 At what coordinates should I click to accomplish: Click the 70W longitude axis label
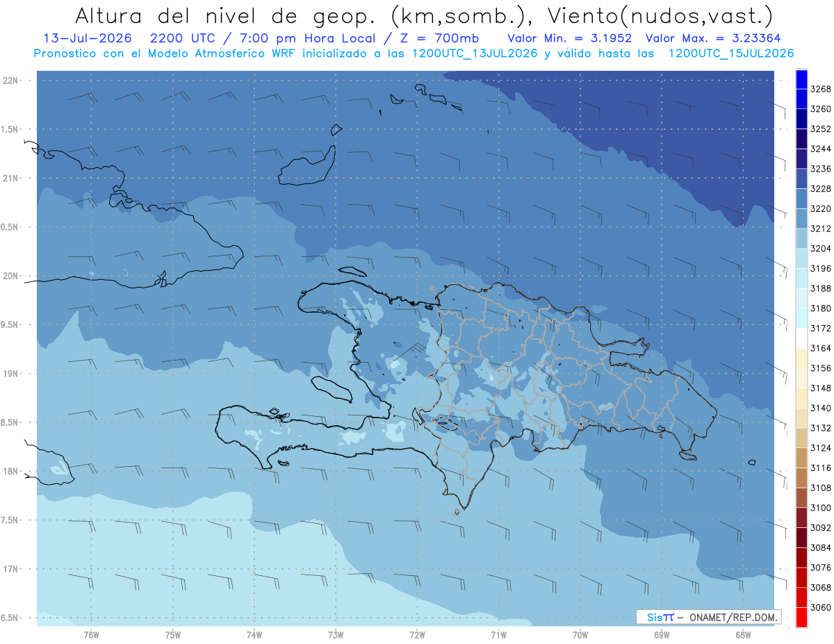(x=580, y=634)
